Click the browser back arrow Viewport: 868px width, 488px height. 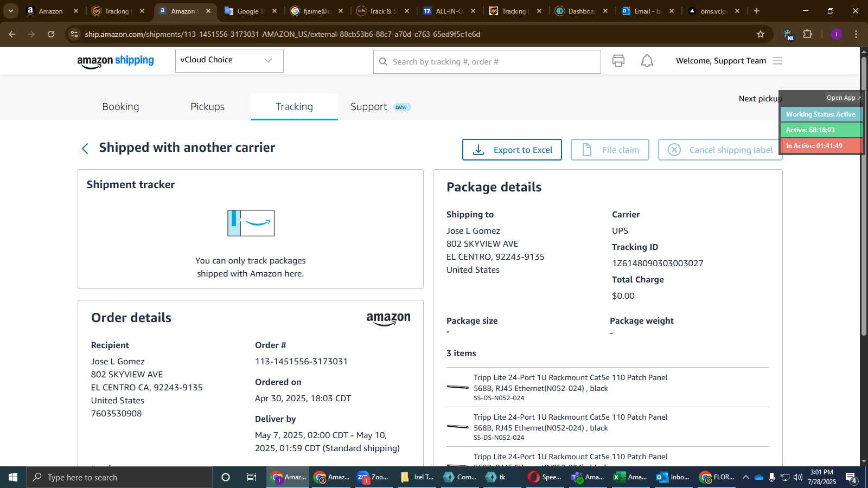pyautogui.click(x=12, y=34)
